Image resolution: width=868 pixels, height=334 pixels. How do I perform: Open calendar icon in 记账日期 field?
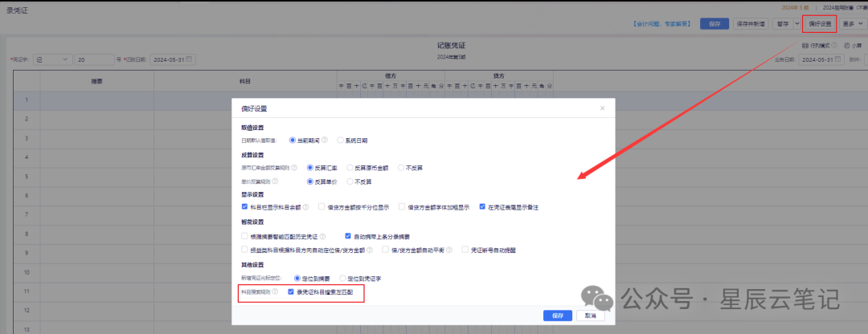coord(189,59)
